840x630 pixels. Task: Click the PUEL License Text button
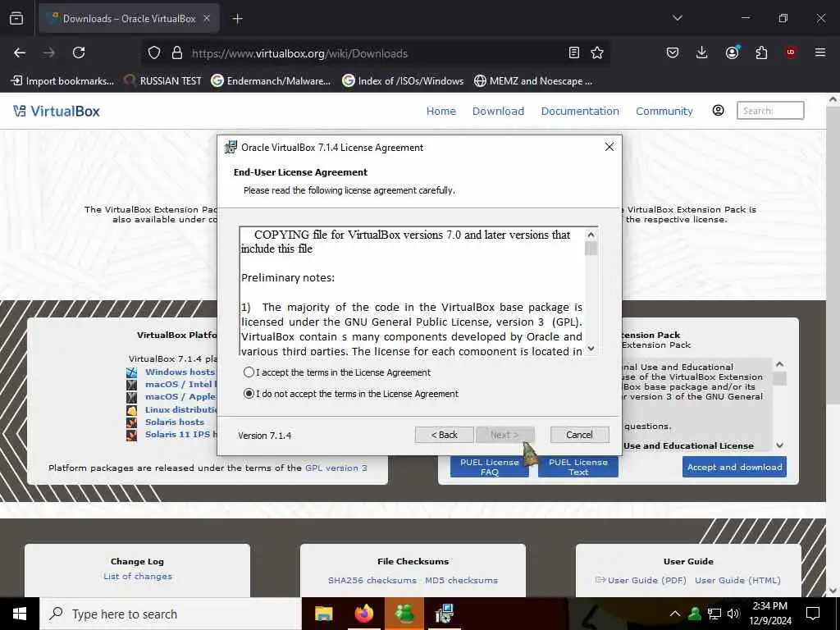pos(578,467)
